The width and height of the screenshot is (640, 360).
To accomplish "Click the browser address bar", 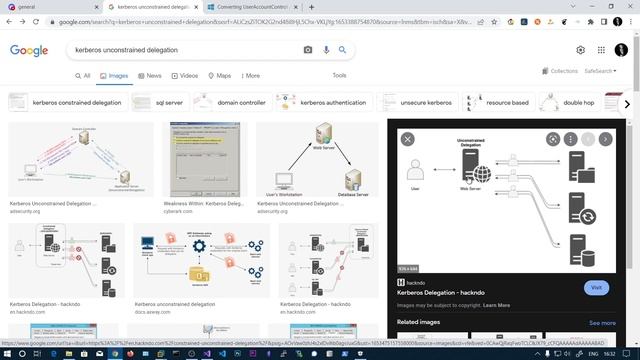I will (x=264, y=22).
